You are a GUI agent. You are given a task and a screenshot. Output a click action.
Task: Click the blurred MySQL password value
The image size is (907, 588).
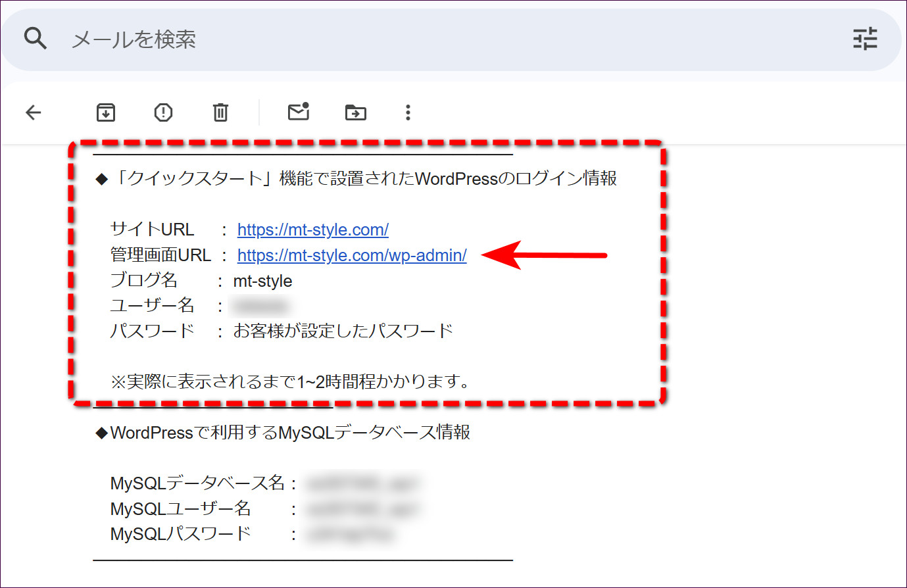click(x=350, y=535)
